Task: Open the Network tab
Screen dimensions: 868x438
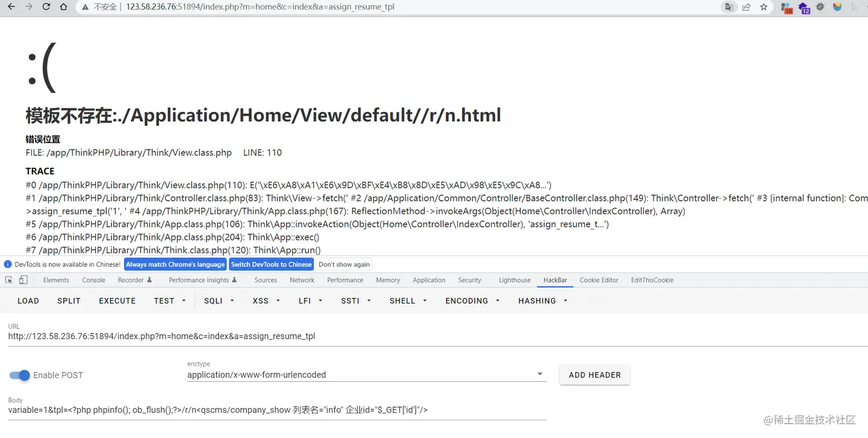Action: (302, 280)
